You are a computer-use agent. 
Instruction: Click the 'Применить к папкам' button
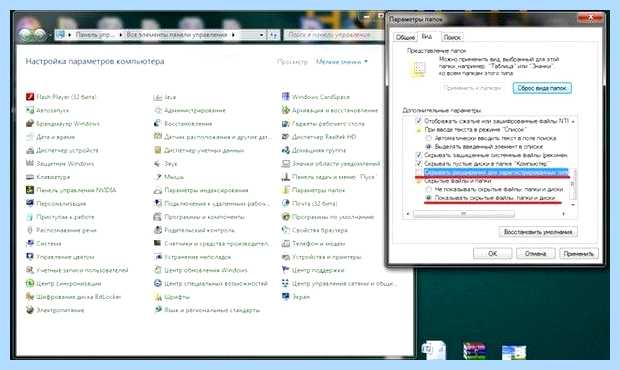(x=472, y=88)
